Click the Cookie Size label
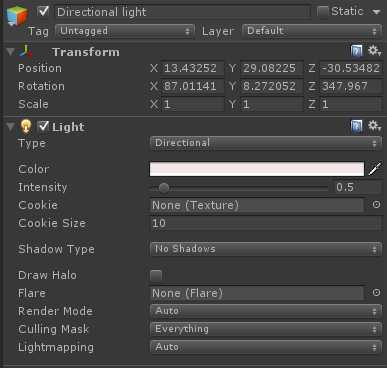This screenshot has height=368, width=387. (x=52, y=223)
